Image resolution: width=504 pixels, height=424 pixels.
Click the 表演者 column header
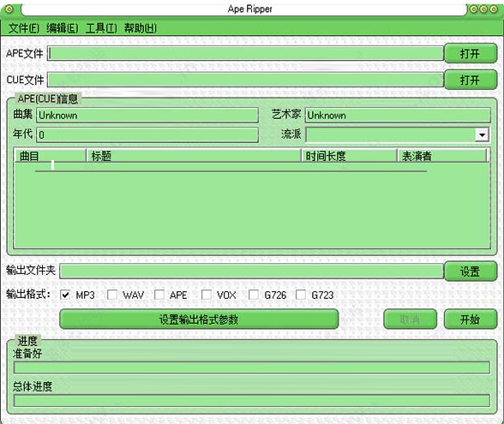tap(442, 156)
